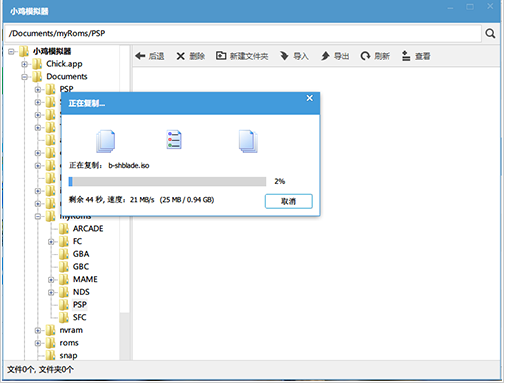The height and width of the screenshot is (385, 505).
Task: Collapse the myRoms folder node
Action: pyautogui.click(x=38, y=217)
